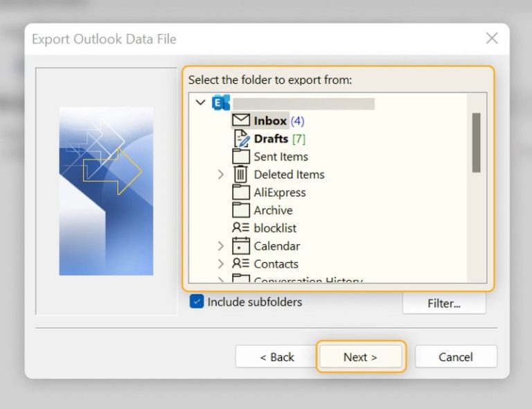Screen dimensions: 532x409
Task: Expand the Contacts folder node
Action: pyautogui.click(x=221, y=264)
